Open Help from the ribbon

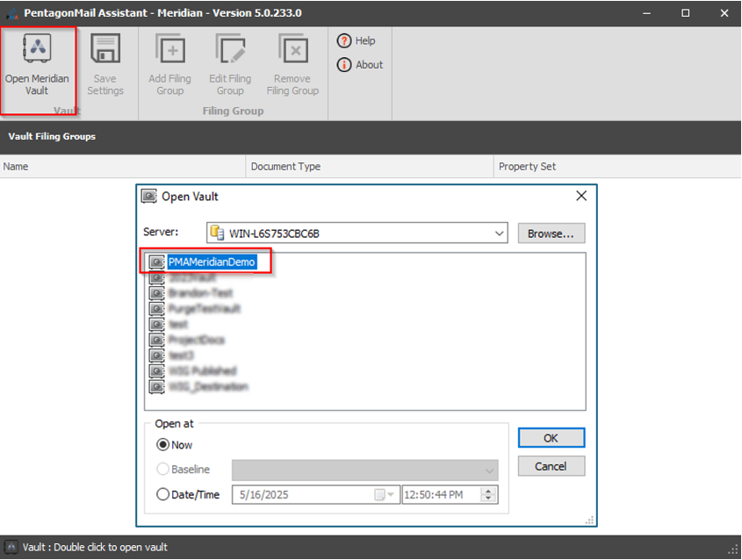click(x=356, y=40)
